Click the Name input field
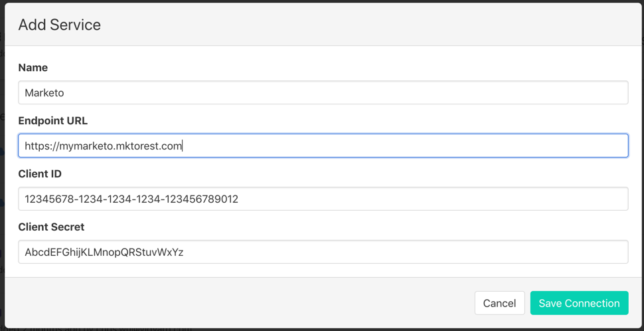644x331 pixels. point(323,92)
